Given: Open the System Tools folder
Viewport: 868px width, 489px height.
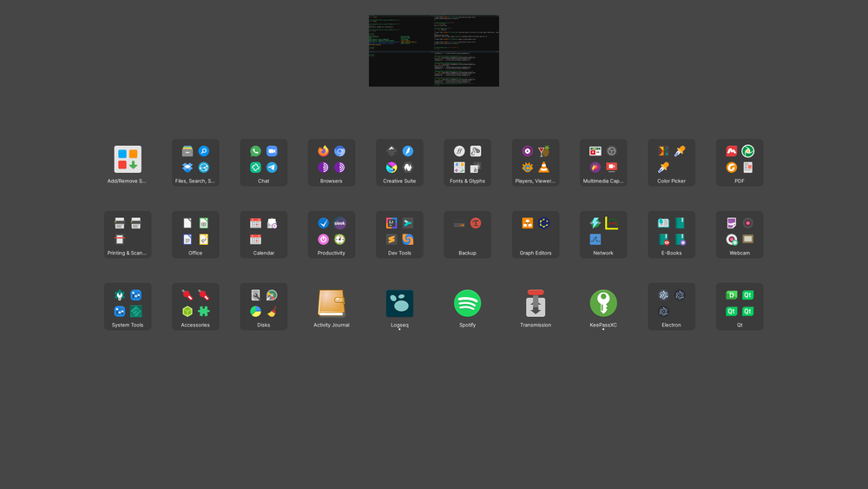Looking at the screenshot, I should [x=128, y=307].
